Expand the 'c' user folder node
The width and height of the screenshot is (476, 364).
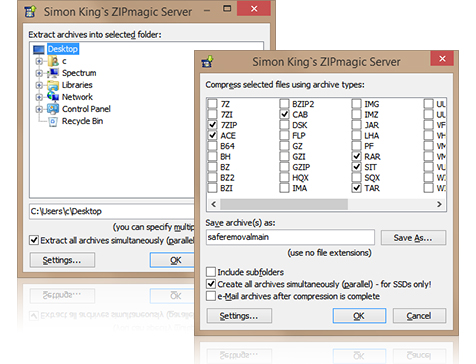click(39, 61)
